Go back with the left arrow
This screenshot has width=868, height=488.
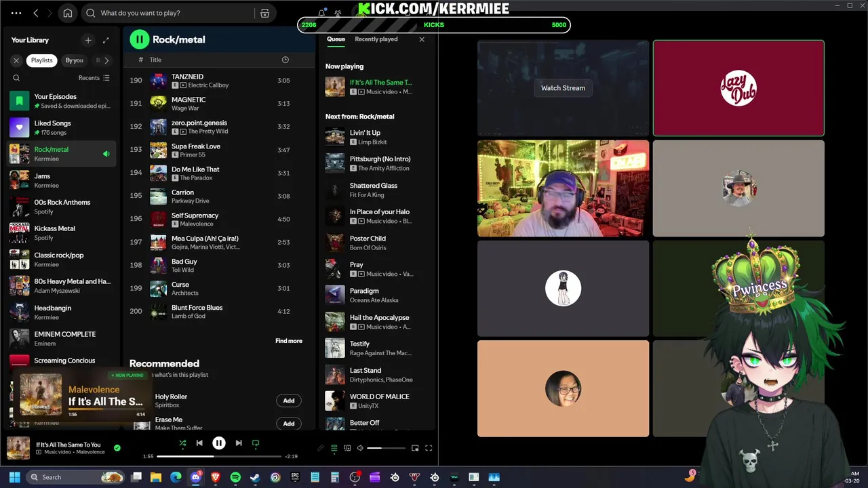36,13
